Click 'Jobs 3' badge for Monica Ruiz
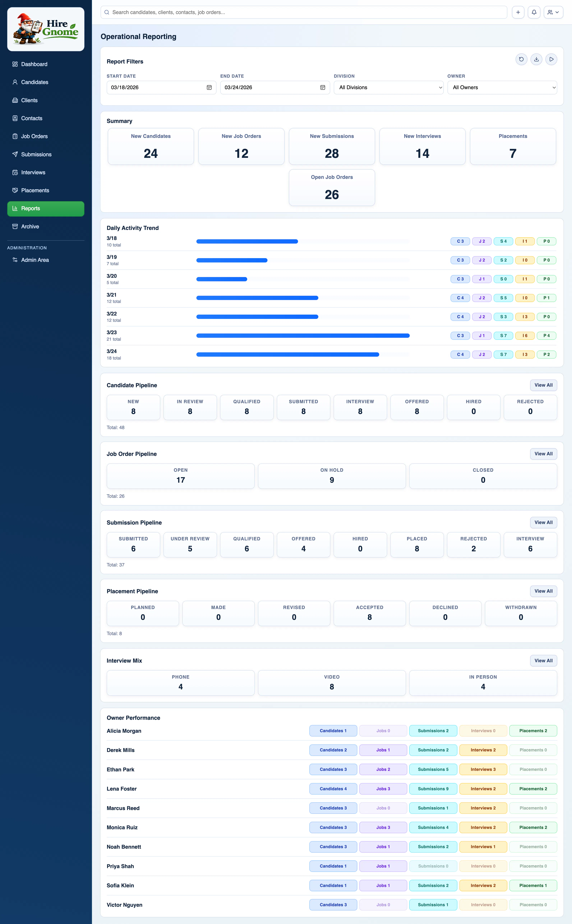 pos(383,827)
